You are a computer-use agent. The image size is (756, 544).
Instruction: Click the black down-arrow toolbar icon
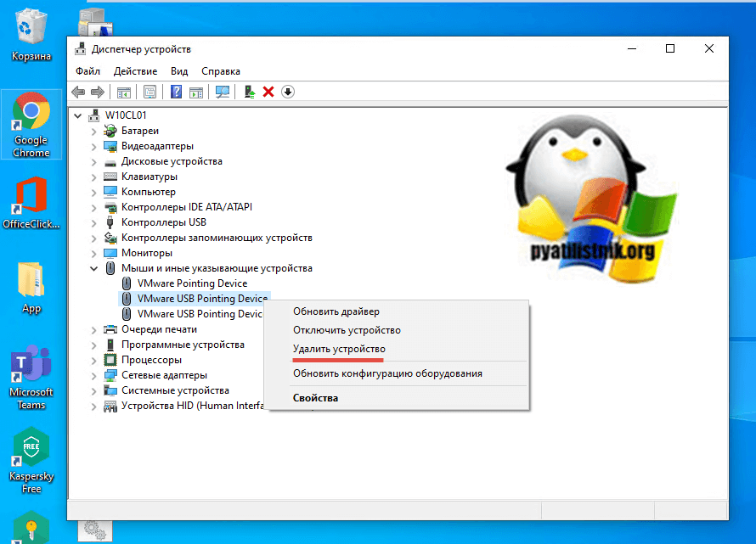point(288,92)
